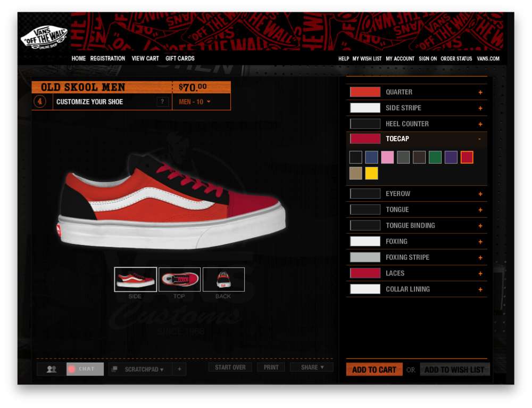This screenshot has width=532, height=408.
Task: Pick the black toecap swatch
Action: [x=356, y=157]
